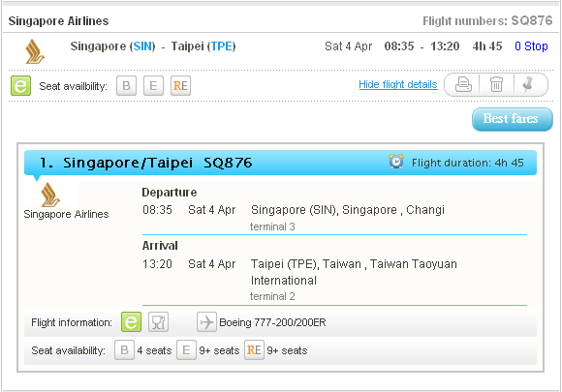The width and height of the screenshot is (562, 392).
Task: Click E class icon in details seat row
Action: pos(186,349)
